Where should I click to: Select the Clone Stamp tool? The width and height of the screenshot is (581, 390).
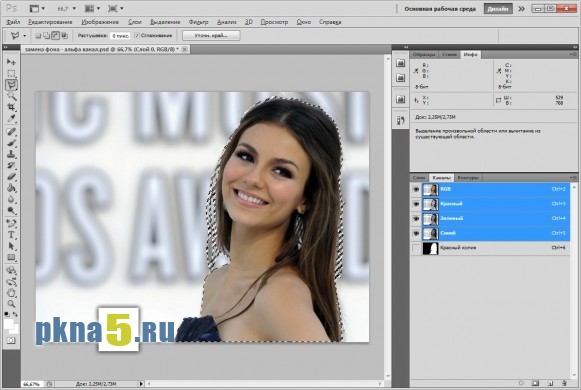click(x=11, y=154)
